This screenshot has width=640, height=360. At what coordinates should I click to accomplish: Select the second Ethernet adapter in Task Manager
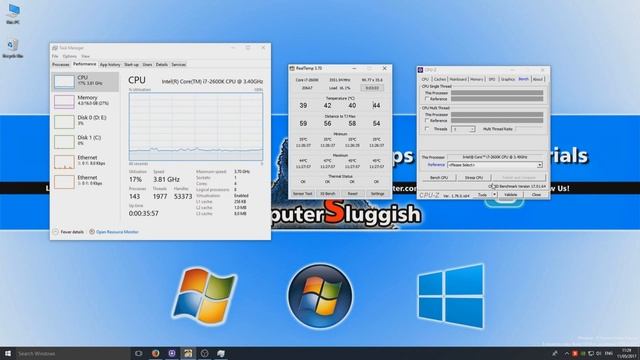click(85, 181)
